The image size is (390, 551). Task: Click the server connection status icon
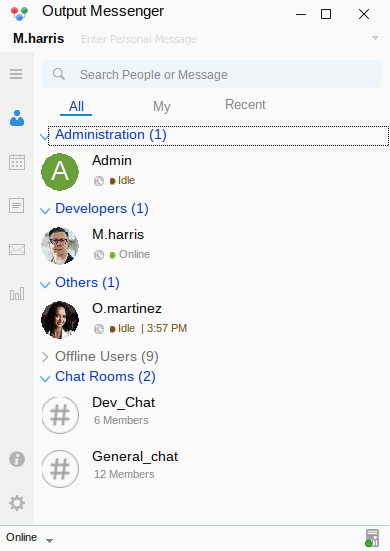[372, 538]
